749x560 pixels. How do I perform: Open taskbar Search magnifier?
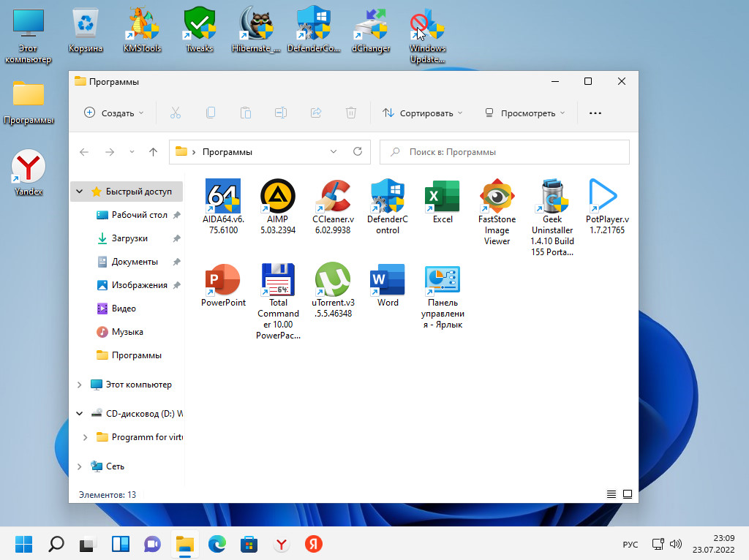point(56,544)
